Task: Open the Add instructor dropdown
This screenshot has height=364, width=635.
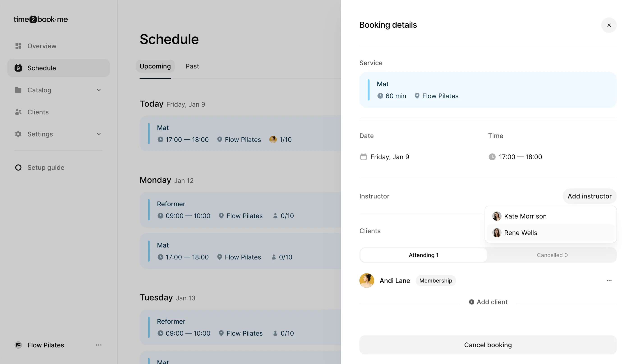Action: tap(589, 196)
